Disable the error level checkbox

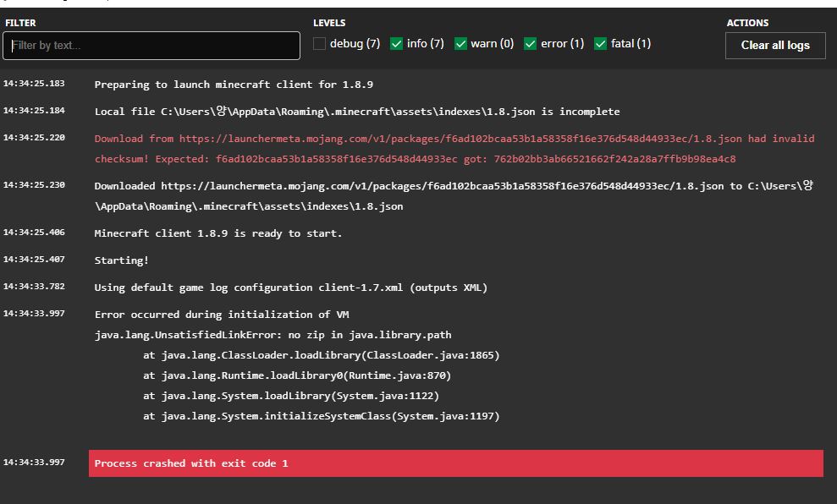tap(531, 44)
